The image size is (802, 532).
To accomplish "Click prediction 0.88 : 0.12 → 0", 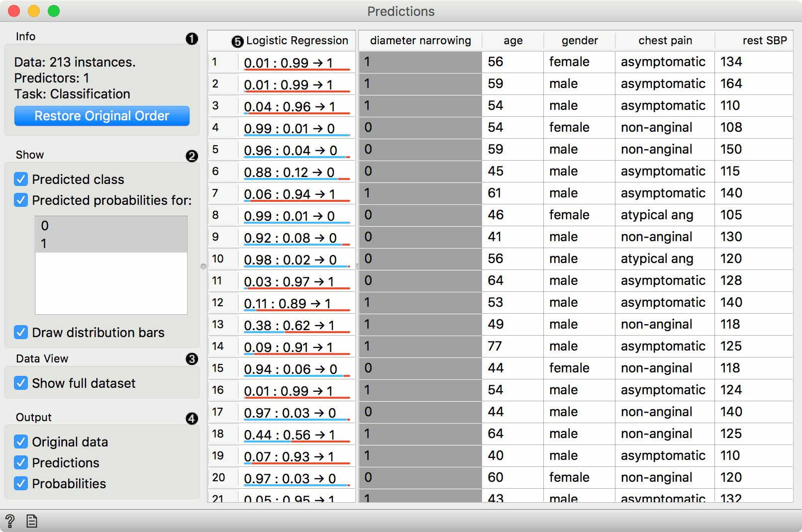I will point(297,172).
